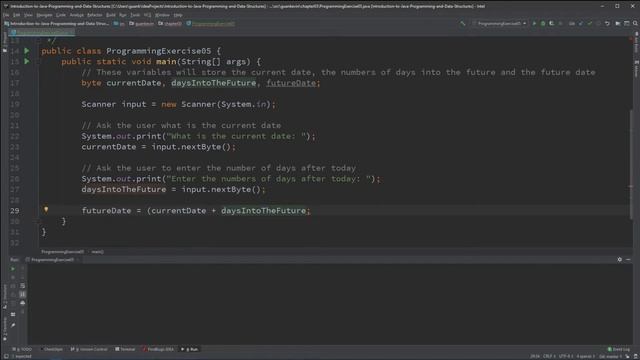Start the debugger from the top toolbar
This screenshot has height=360, width=640.
[543, 24]
